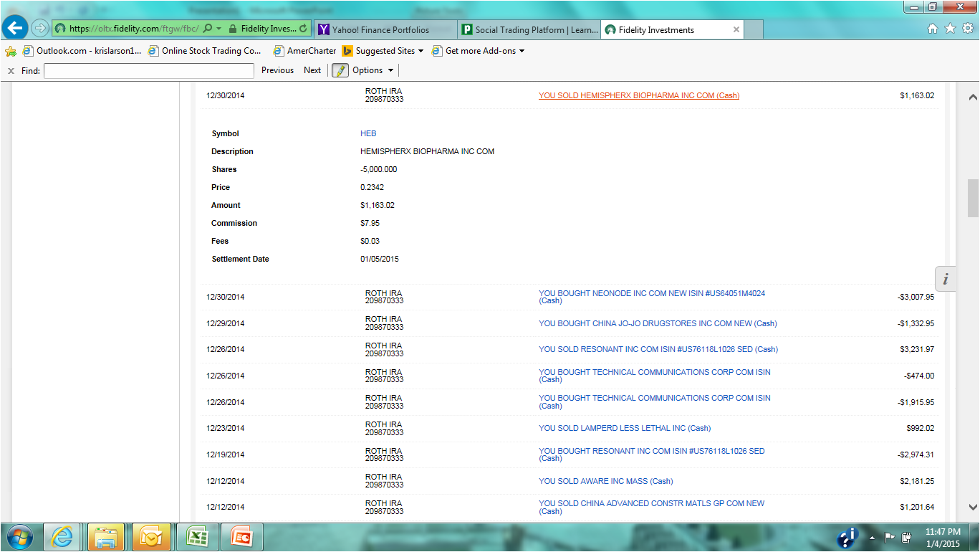
Task: Switch to Yahoo! Finance Portfolios tab
Action: pyautogui.click(x=385, y=29)
